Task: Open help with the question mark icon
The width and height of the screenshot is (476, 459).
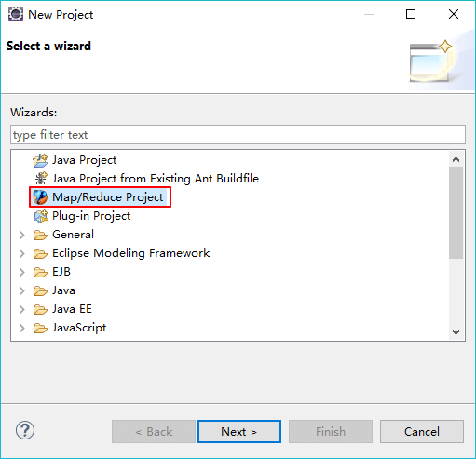Action: point(25,430)
